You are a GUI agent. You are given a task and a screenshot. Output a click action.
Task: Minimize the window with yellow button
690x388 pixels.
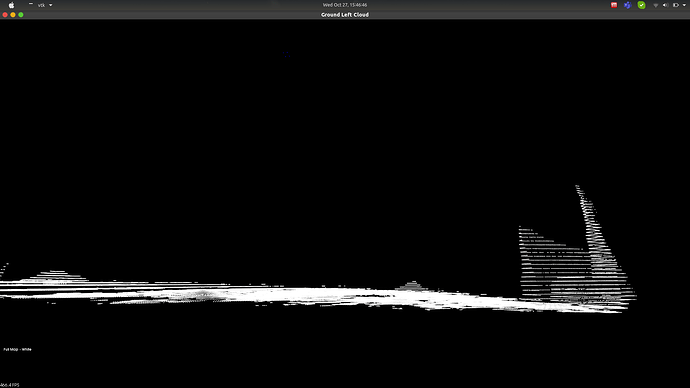coord(13,15)
